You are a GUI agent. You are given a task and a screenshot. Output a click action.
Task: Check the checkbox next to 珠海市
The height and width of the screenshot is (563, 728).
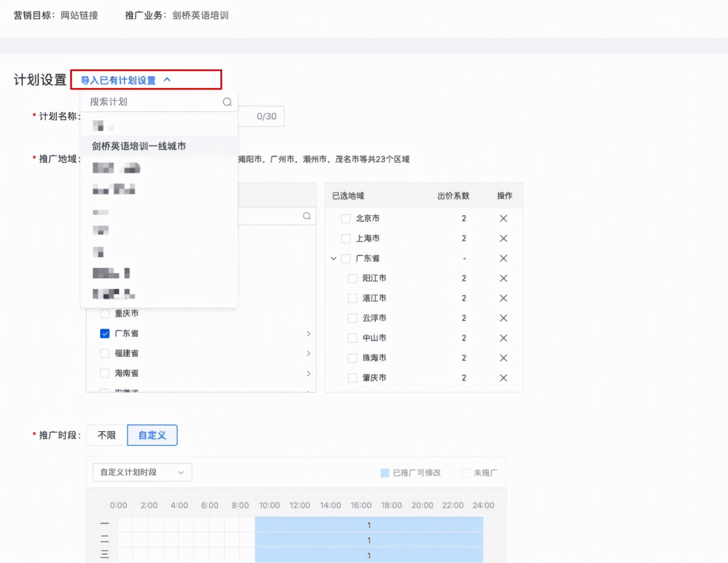click(352, 358)
